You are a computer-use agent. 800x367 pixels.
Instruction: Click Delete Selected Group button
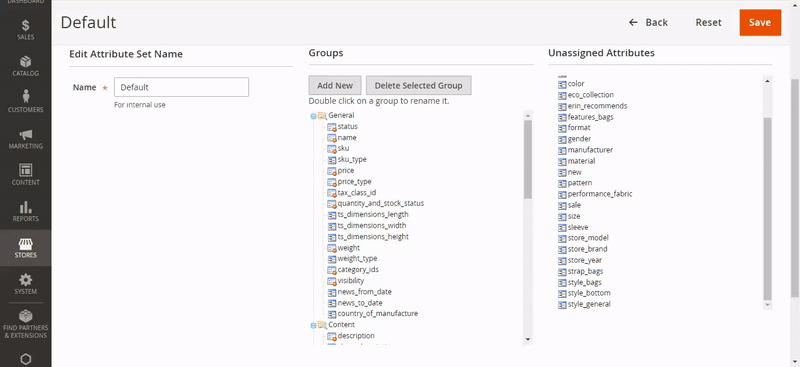click(418, 86)
